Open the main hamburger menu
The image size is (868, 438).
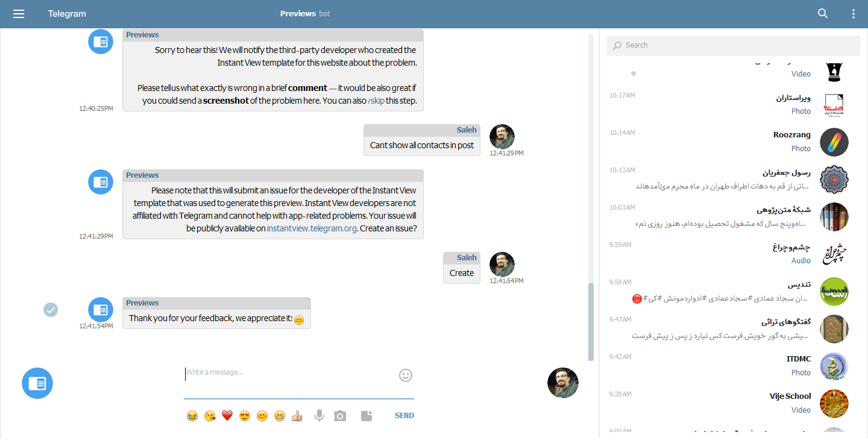(x=18, y=13)
